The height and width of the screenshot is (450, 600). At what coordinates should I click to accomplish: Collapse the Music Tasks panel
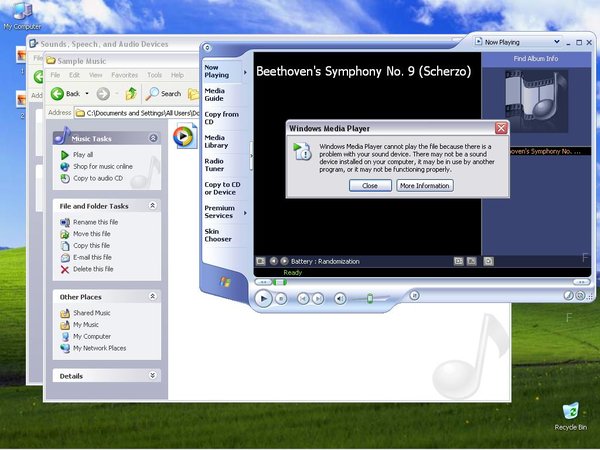click(x=153, y=138)
